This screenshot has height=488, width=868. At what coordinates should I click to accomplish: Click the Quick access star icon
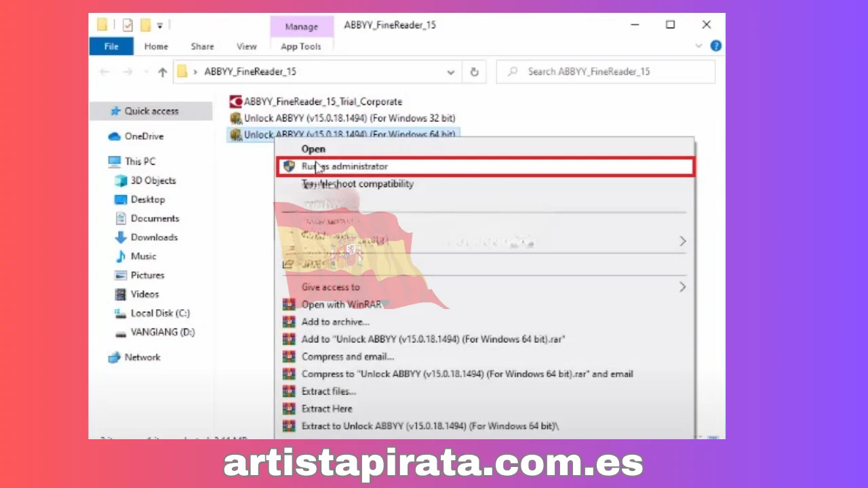[114, 111]
